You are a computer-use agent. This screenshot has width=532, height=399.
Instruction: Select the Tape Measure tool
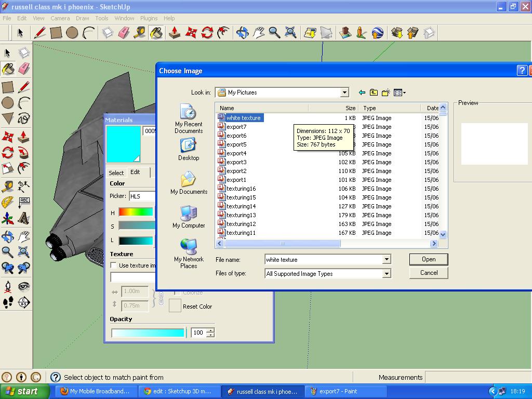(7, 187)
